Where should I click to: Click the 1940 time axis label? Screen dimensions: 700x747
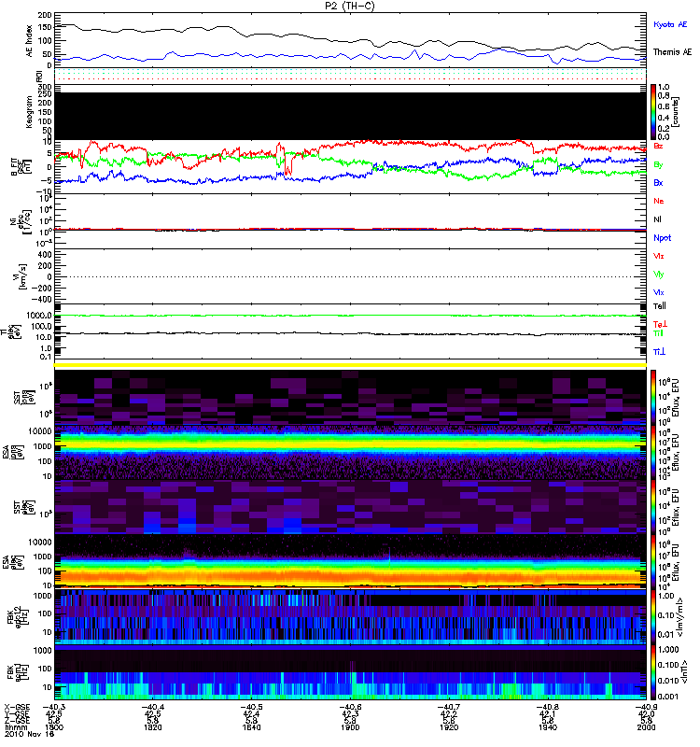[x=548, y=727]
